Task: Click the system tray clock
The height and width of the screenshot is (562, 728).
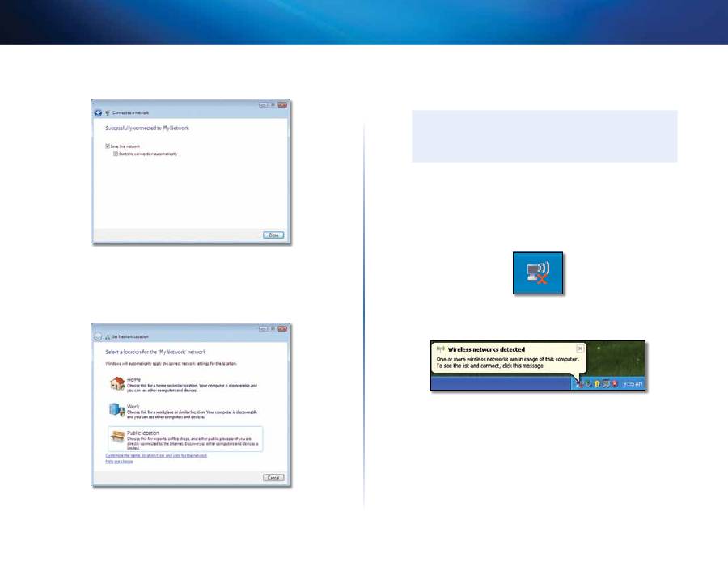Action: (x=632, y=384)
